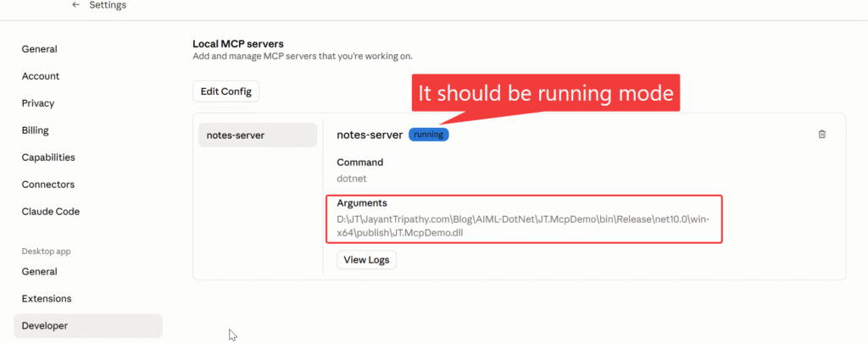
Task: Click the Edit Config button
Action: 225,91
